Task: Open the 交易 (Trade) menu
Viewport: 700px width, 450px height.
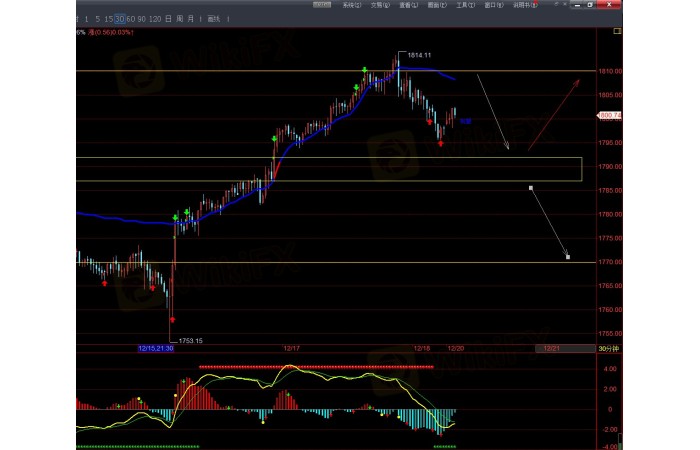Action: pos(378,5)
